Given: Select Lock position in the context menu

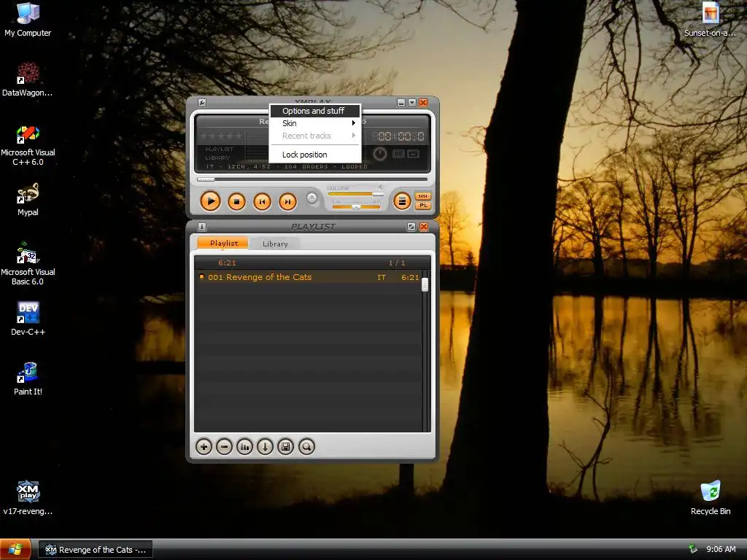Looking at the screenshot, I should 314,155.
